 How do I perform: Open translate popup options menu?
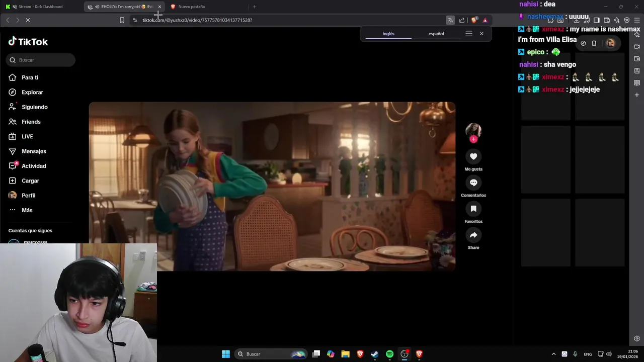coord(469,34)
